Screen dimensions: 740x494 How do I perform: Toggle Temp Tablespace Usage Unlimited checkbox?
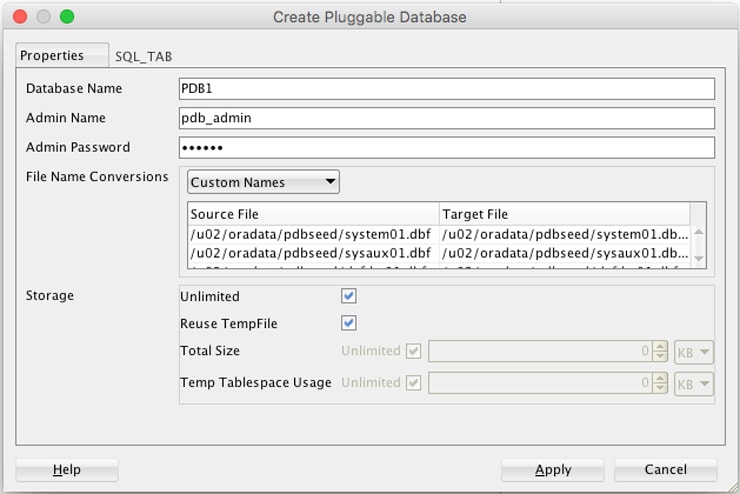(415, 383)
